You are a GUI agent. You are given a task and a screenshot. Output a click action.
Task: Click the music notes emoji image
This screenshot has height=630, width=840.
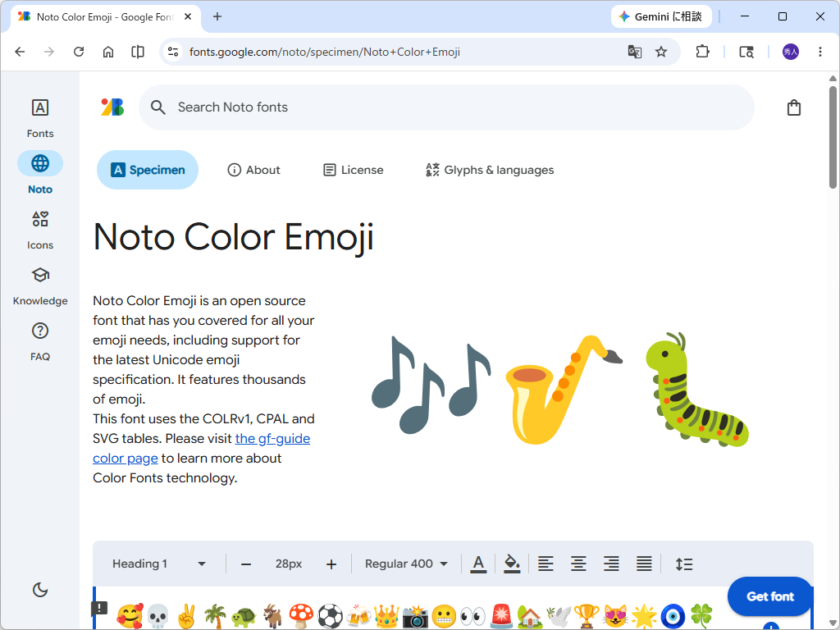(431, 385)
